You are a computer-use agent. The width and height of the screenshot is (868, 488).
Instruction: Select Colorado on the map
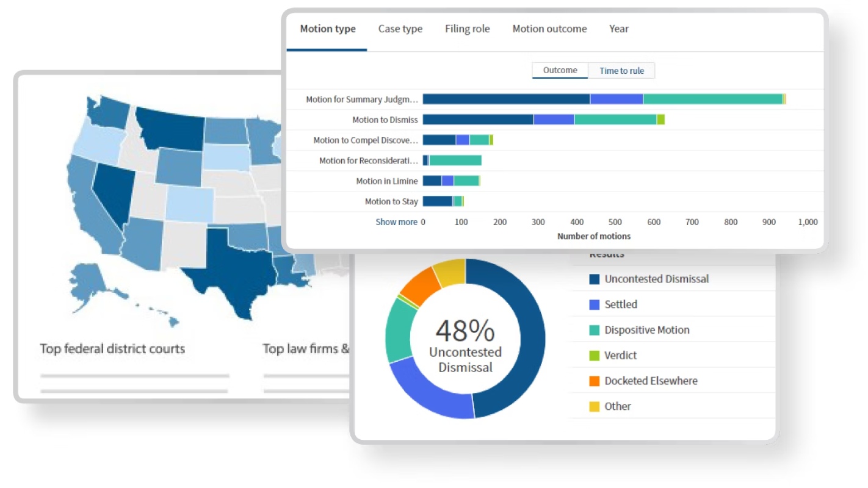pyautogui.click(x=190, y=204)
